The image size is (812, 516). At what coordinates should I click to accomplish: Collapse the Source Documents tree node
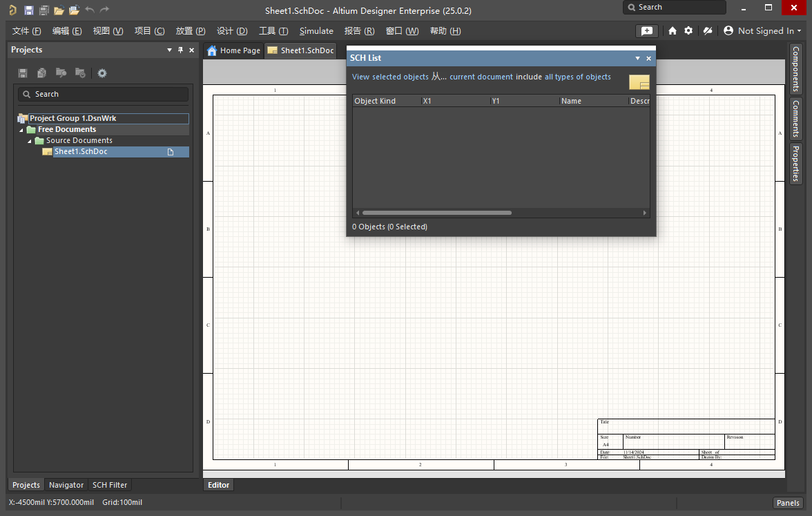pos(30,141)
